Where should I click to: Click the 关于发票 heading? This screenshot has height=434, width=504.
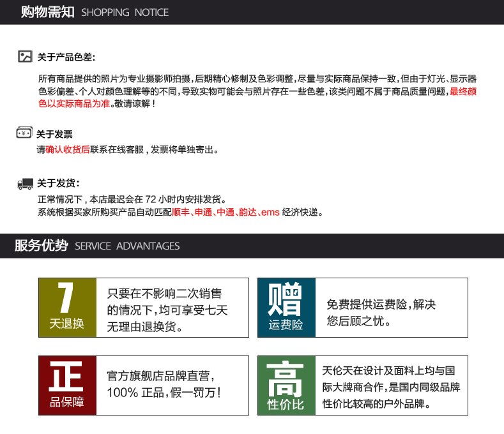point(54,134)
